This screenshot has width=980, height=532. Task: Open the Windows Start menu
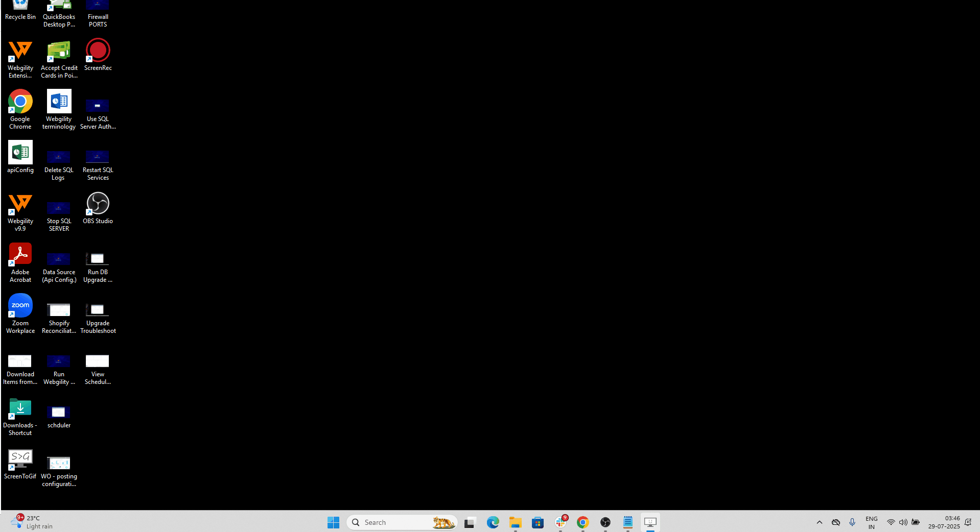tap(334, 522)
